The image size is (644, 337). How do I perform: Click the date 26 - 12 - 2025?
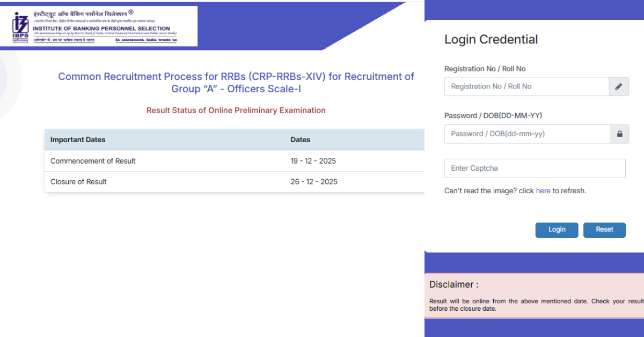[314, 181]
